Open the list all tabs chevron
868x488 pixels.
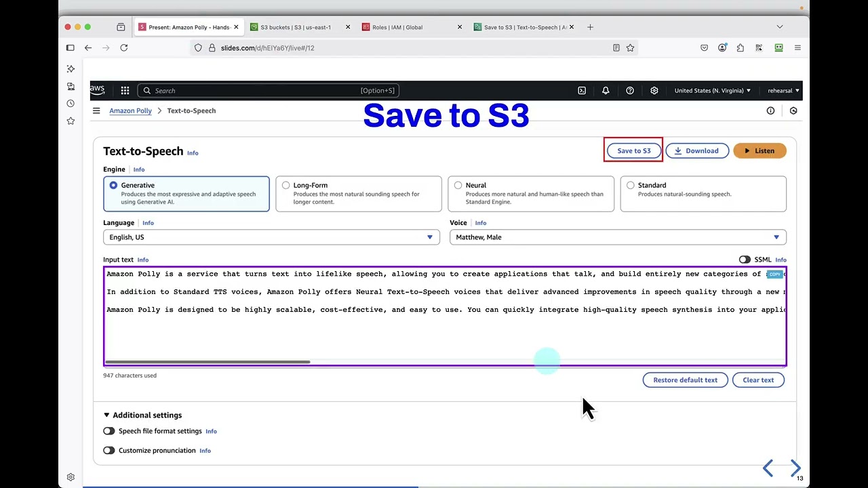(x=780, y=27)
